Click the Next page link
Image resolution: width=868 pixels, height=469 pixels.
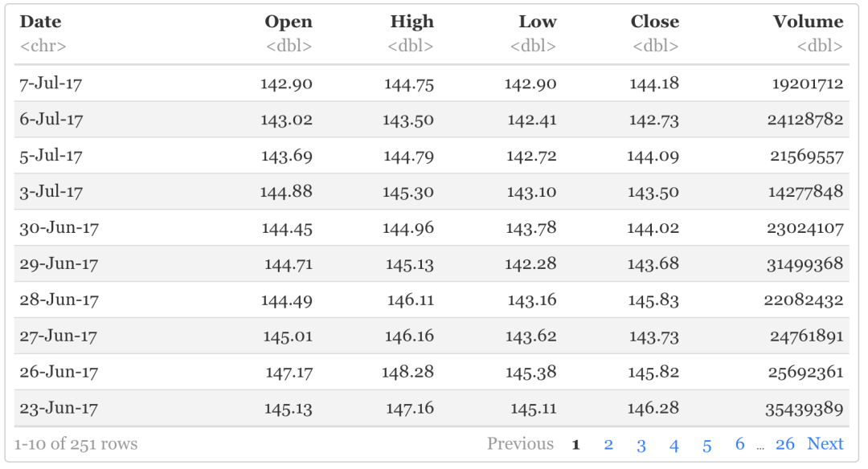825,444
